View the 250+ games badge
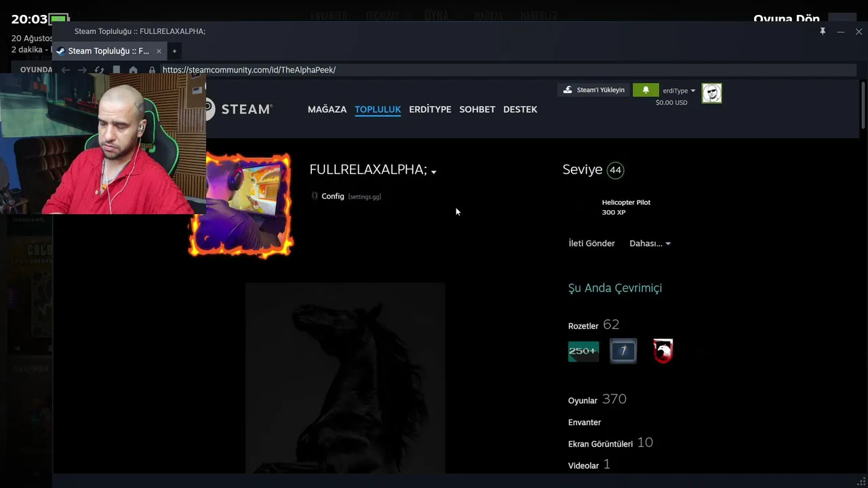Screen dimensions: 868x488 583,351
